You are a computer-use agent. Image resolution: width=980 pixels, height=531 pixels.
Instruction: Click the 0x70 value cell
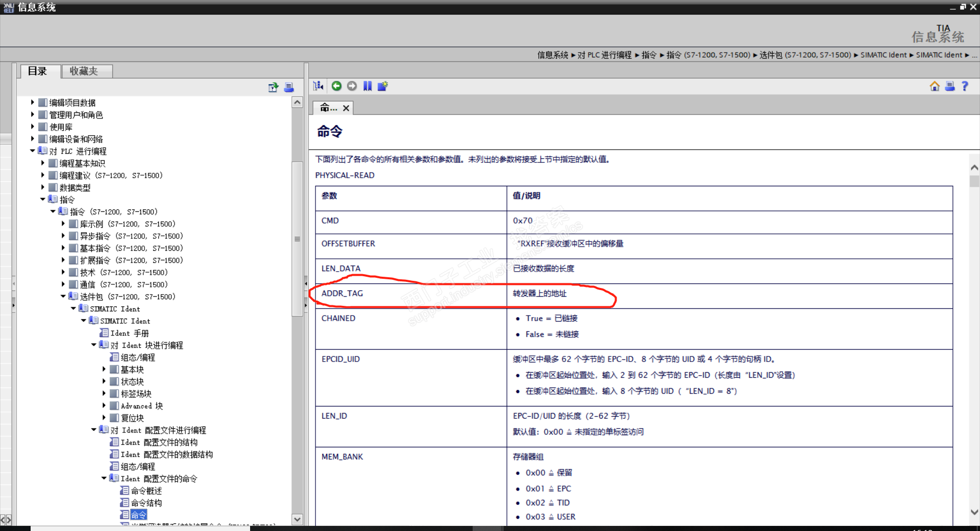click(x=730, y=223)
